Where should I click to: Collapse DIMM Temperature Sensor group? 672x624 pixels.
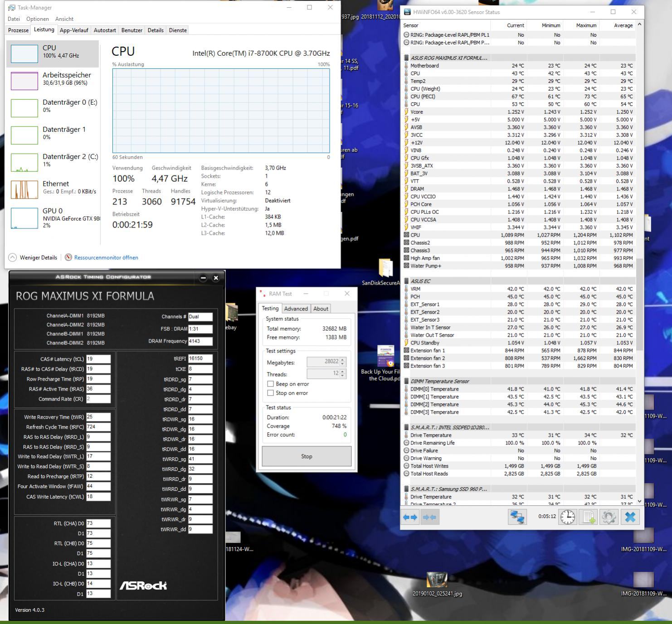[407, 381]
